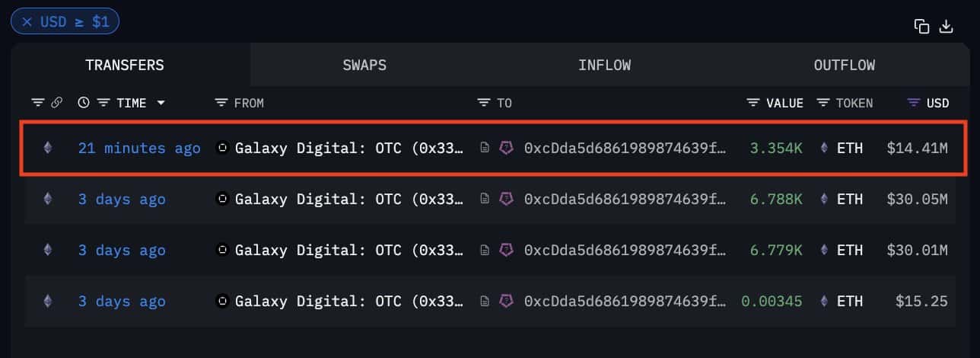
Task: Open recipient address in $15.25 row
Action: pos(625,301)
